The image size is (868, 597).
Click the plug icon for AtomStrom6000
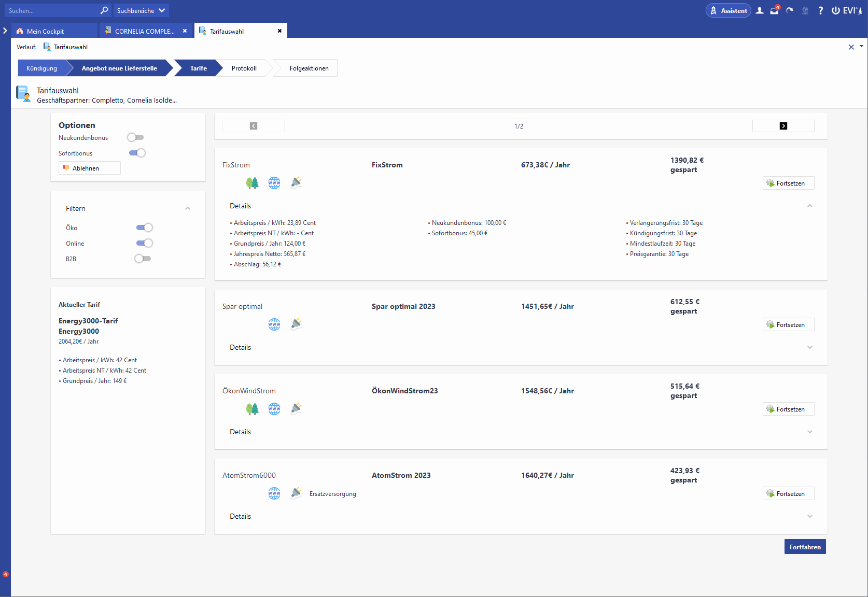tap(296, 493)
